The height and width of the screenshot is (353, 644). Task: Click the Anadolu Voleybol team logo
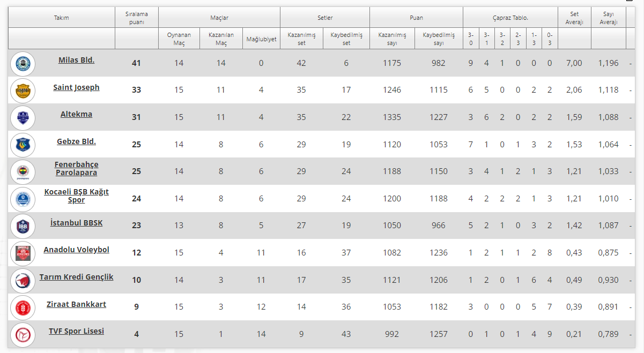click(23, 253)
